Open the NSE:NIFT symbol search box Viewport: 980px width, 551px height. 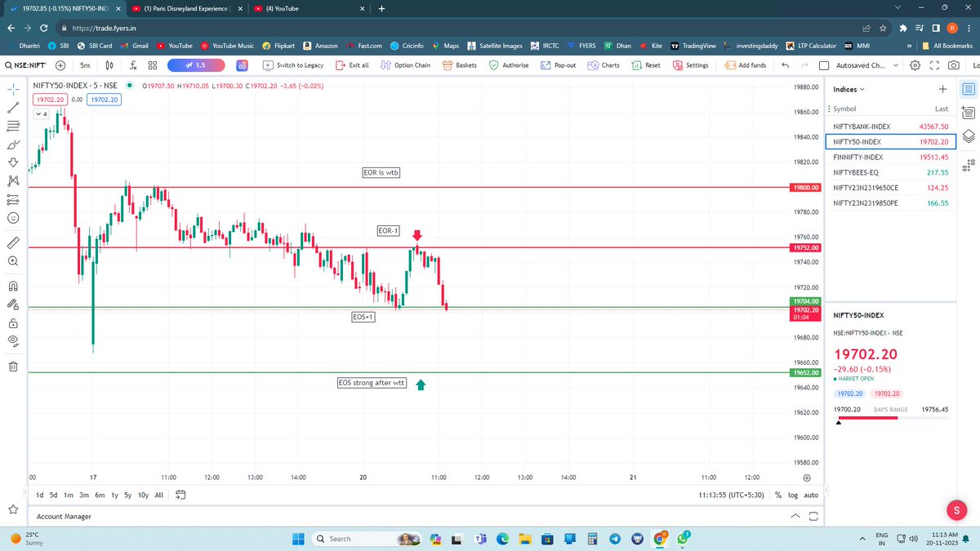coord(27,65)
